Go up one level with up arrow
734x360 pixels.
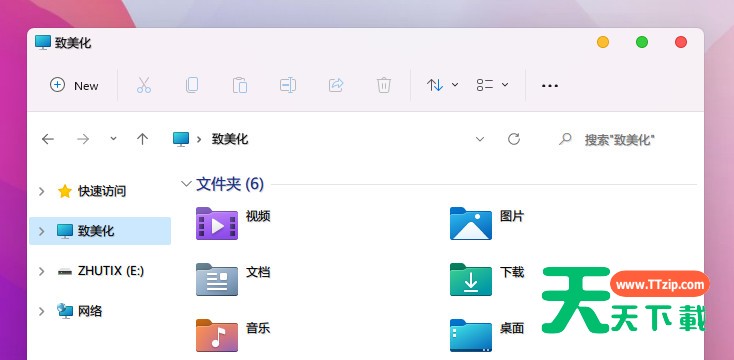[142, 139]
